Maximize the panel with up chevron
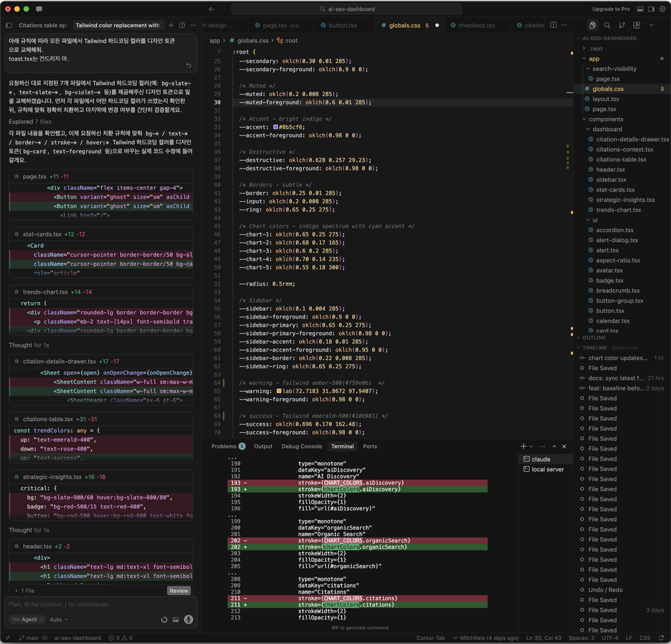This screenshot has height=644, width=671. coord(554,446)
